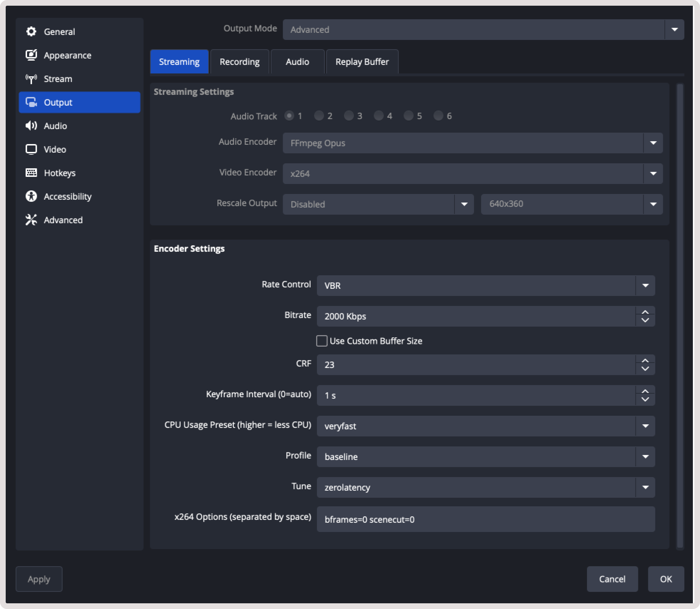Click the Advanced wrench icon
This screenshot has width=700, height=609.
click(31, 220)
